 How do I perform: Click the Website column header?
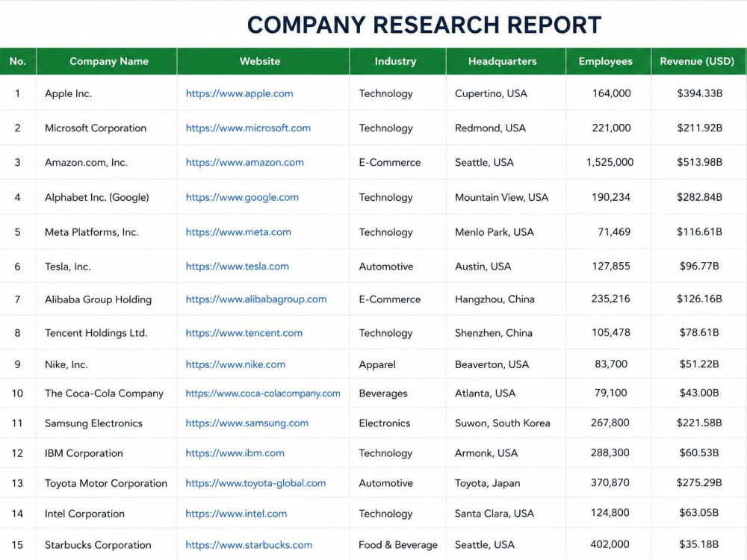coord(263,61)
